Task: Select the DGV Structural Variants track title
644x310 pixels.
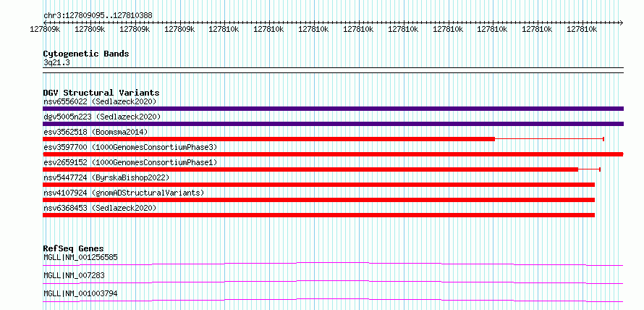Action: 101,93
